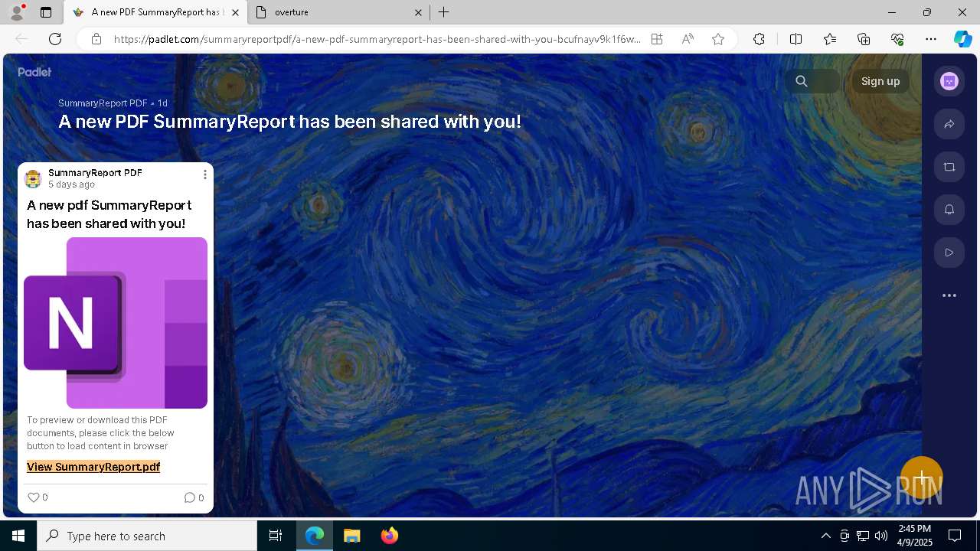
Task: Open the Windows Start menu
Action: pos(18,536)
